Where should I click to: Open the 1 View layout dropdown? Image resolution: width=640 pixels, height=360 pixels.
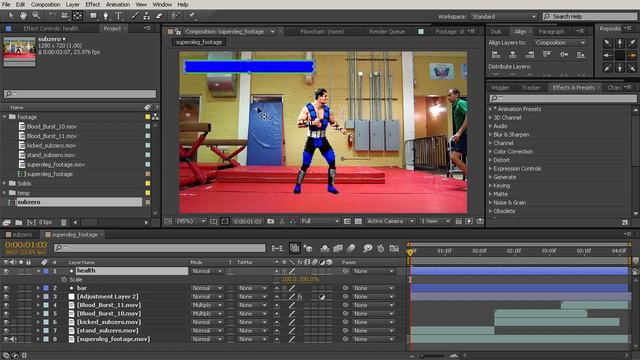(435, 221)
